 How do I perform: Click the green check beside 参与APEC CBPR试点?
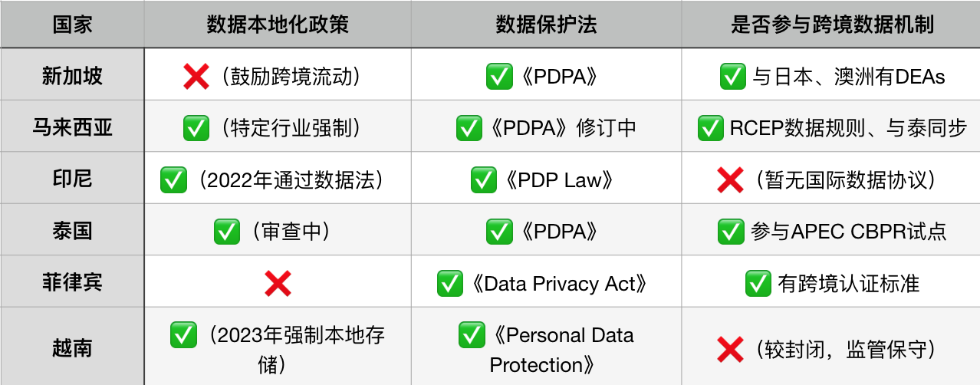[730, 231]
